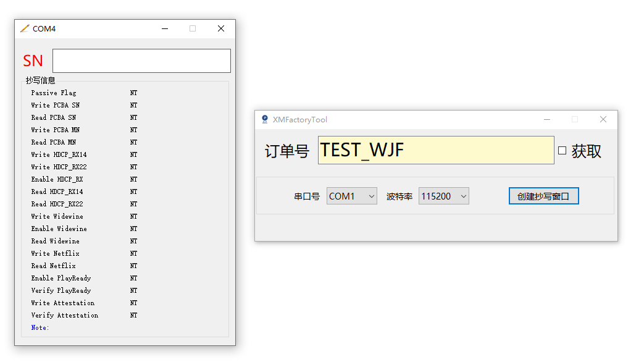Close the COM4 window

point(221,28)
